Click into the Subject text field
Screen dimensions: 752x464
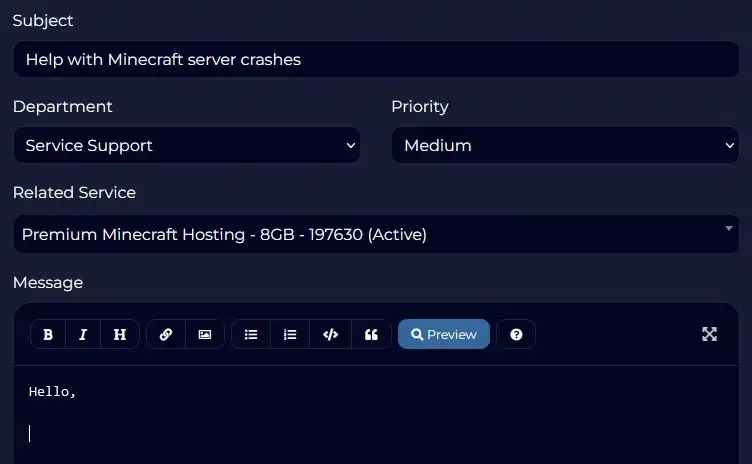(376, 60)
